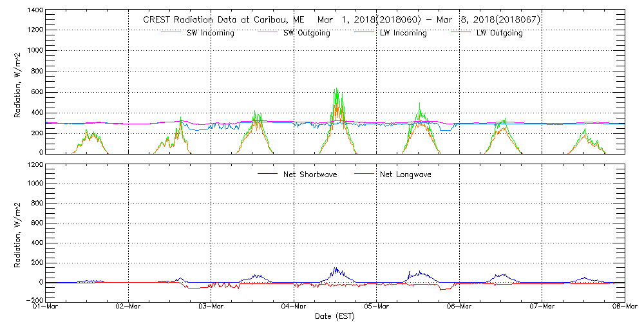
Task: Click the 'LW Incoming' legend entry
Action: pyautogui.click(x=403, y=33)
